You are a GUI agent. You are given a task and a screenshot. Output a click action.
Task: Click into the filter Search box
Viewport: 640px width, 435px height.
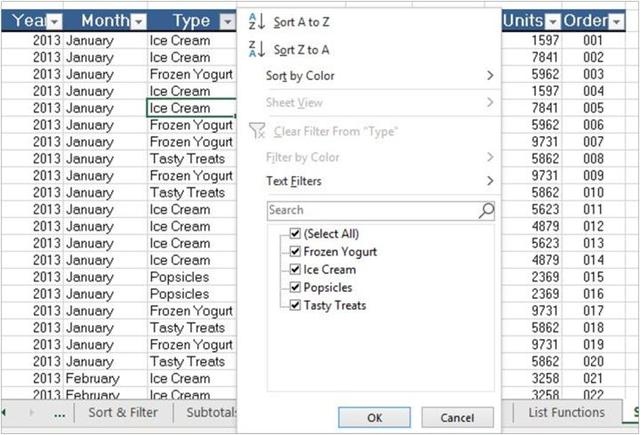370,210
